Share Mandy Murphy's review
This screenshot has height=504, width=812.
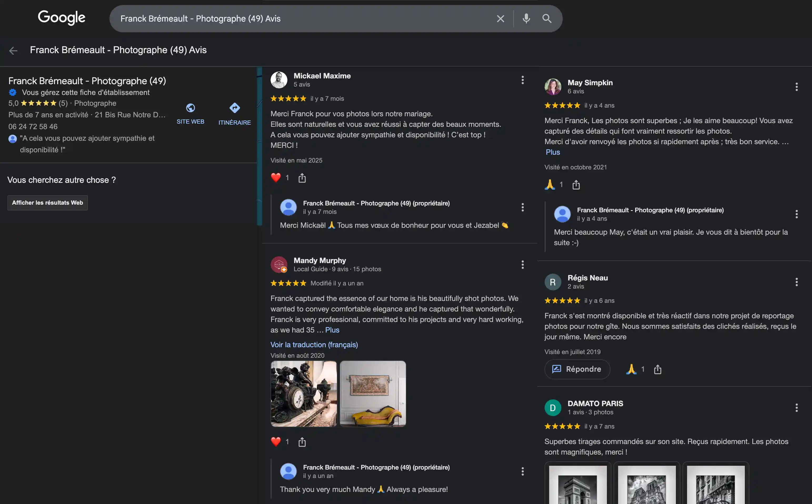point(302,442)
